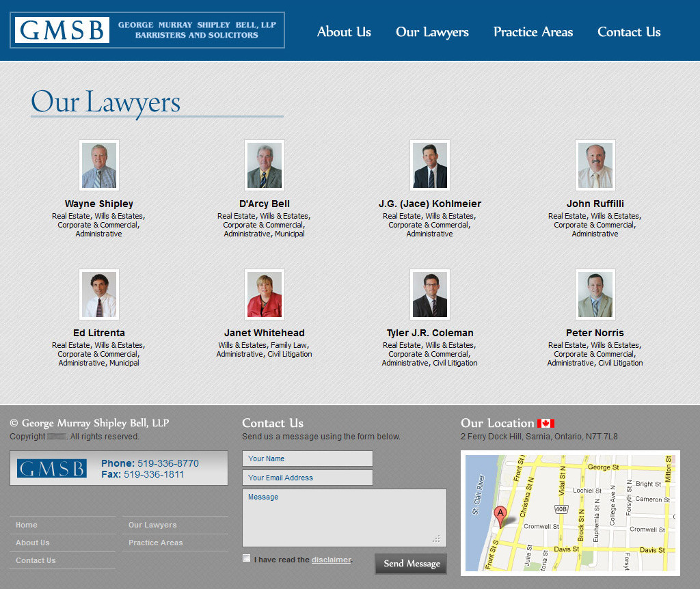This screenshot has height=589, width=700.
Task: Click Peter Norris's portrait photo
Action: (595, 294)
